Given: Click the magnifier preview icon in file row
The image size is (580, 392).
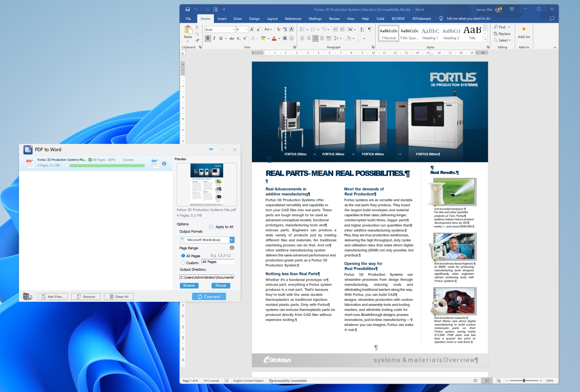Looking at the screenshot, I should tap(164, 164).
